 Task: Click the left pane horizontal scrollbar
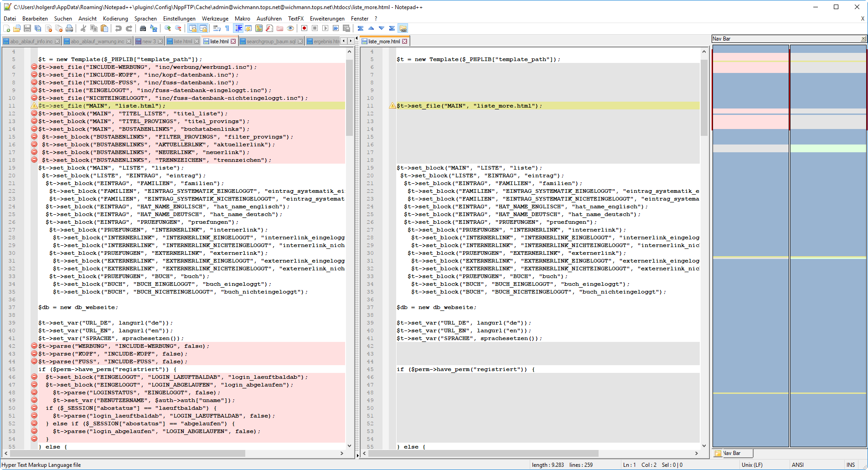click(x=128, y=454)
